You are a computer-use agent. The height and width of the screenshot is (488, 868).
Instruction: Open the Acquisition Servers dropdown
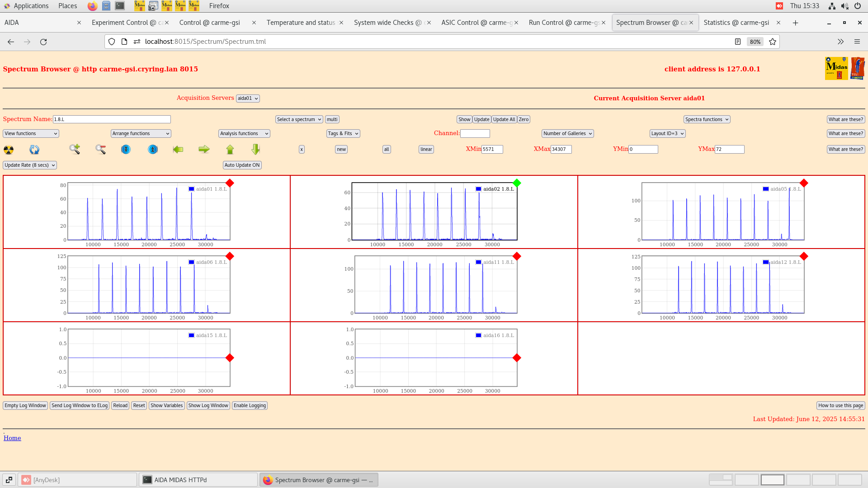tap(248, 98)
